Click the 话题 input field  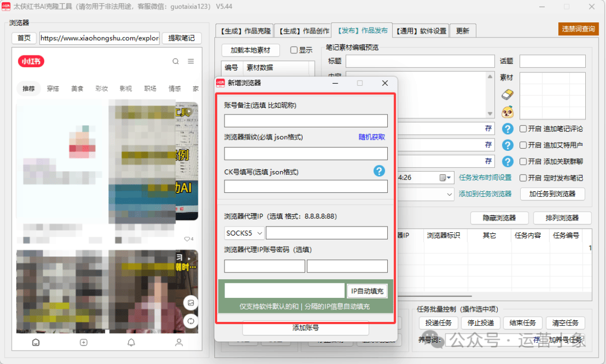[x=552, y=61]
